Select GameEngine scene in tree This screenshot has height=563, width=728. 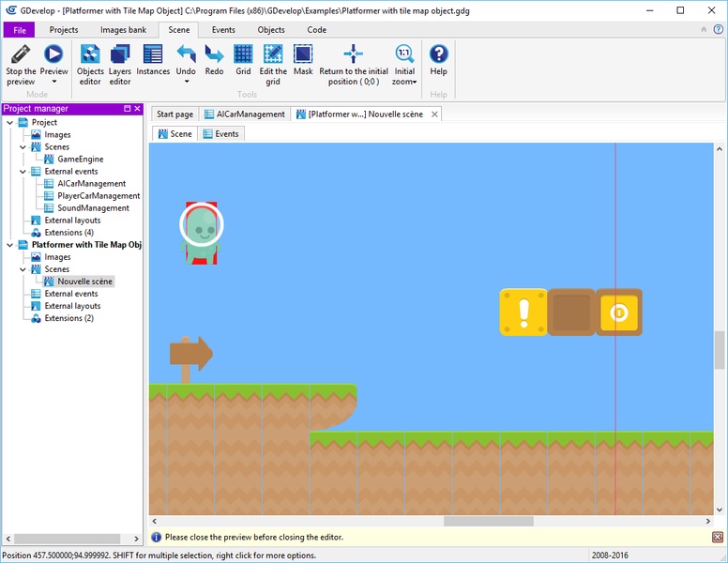(80, 160)
